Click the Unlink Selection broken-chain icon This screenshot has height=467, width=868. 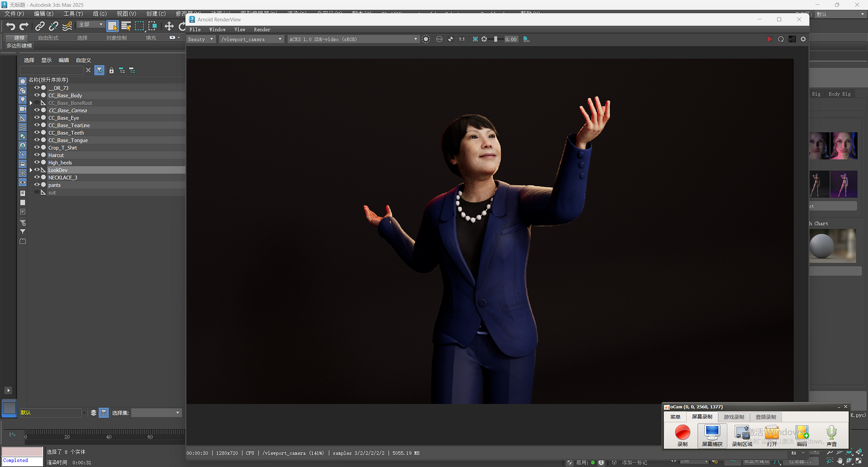53,26
